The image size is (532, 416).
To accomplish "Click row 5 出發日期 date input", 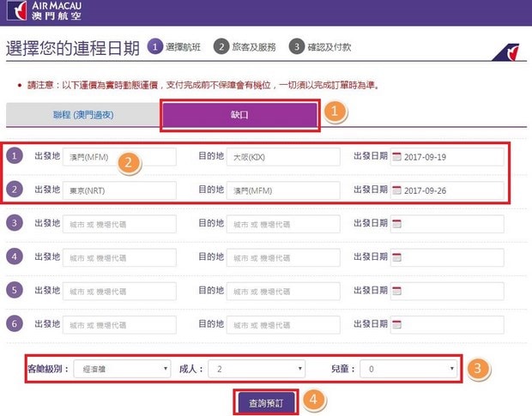I will click(x=447, y=291).
